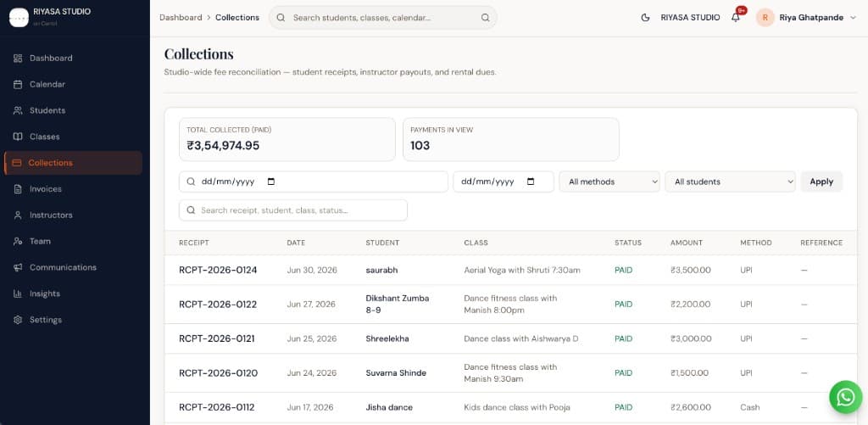Focus the top search students field
The image size is (868, 425).
383,18
